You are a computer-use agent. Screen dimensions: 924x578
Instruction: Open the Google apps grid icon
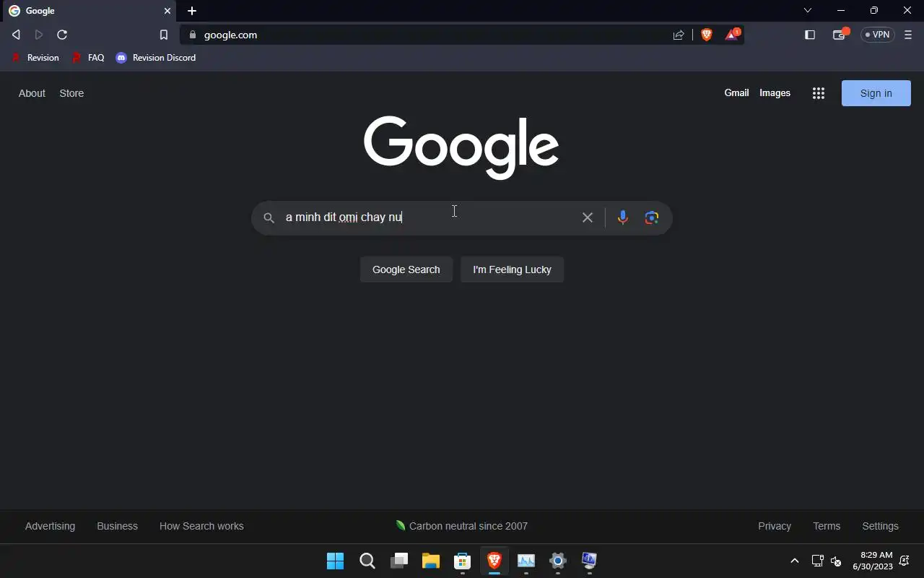pyautogui.click(x=818, y=93)
